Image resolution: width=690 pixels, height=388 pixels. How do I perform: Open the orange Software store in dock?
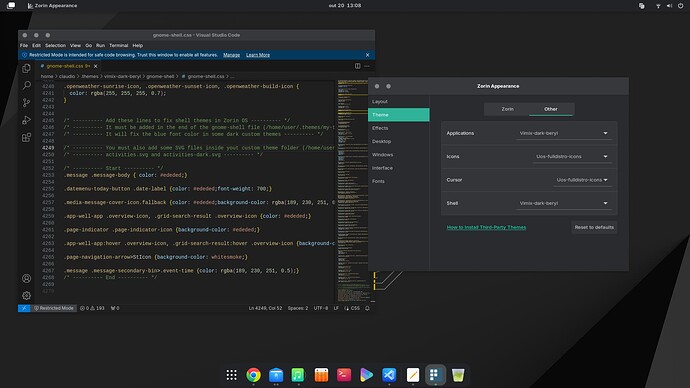(x=321, y=375)
